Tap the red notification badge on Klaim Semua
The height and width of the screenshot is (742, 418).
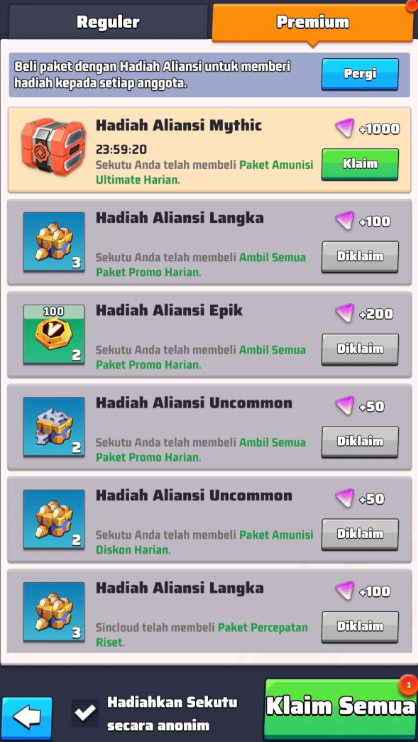(x=408, y=685)
